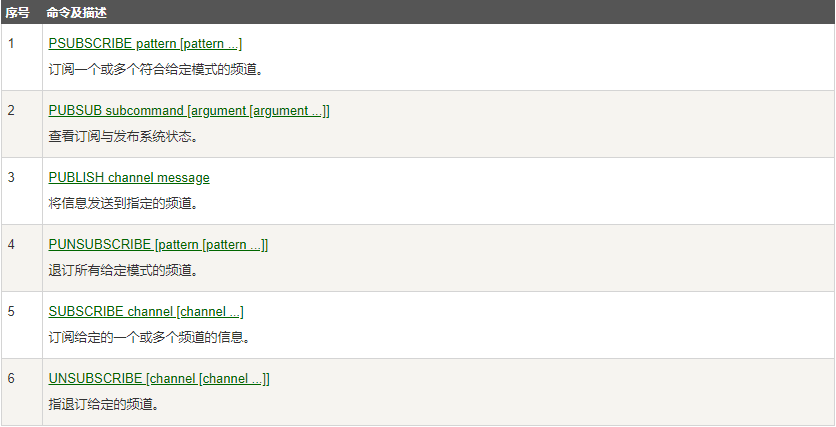Viewport: 836px width, 427px height.
Task: Click description 将信息发送到指定的频道
Action: [124, 204]
